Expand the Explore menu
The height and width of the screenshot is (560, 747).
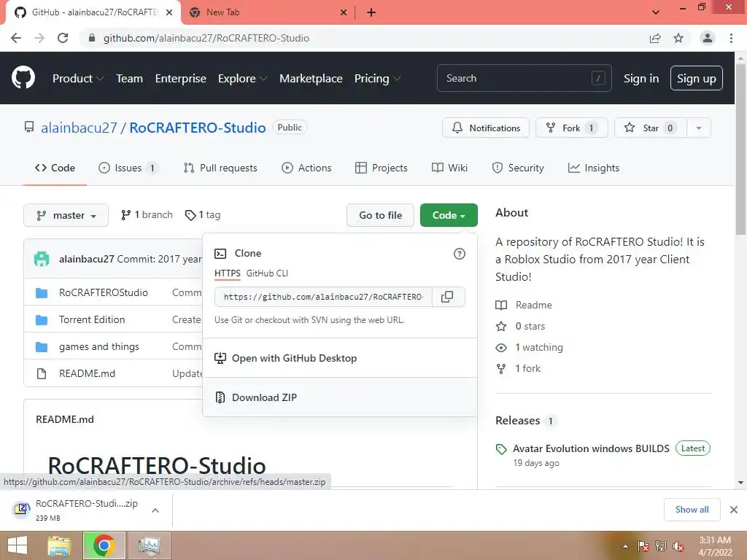point(242,79)
